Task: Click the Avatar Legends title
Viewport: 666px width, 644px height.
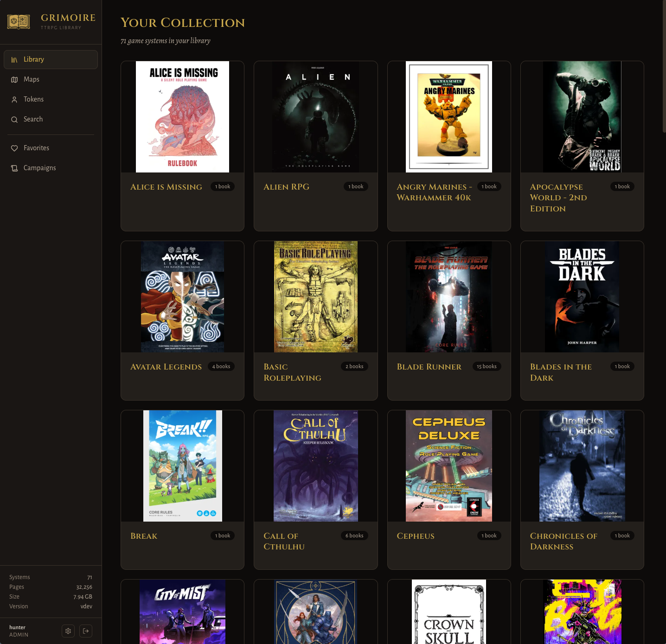Action: pyautogui.click(x=166, y=367)
